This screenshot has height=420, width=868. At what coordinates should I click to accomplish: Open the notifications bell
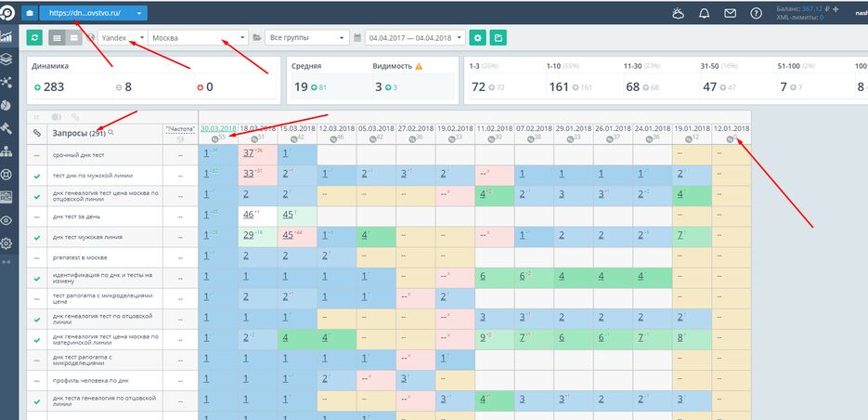(705, 14)
